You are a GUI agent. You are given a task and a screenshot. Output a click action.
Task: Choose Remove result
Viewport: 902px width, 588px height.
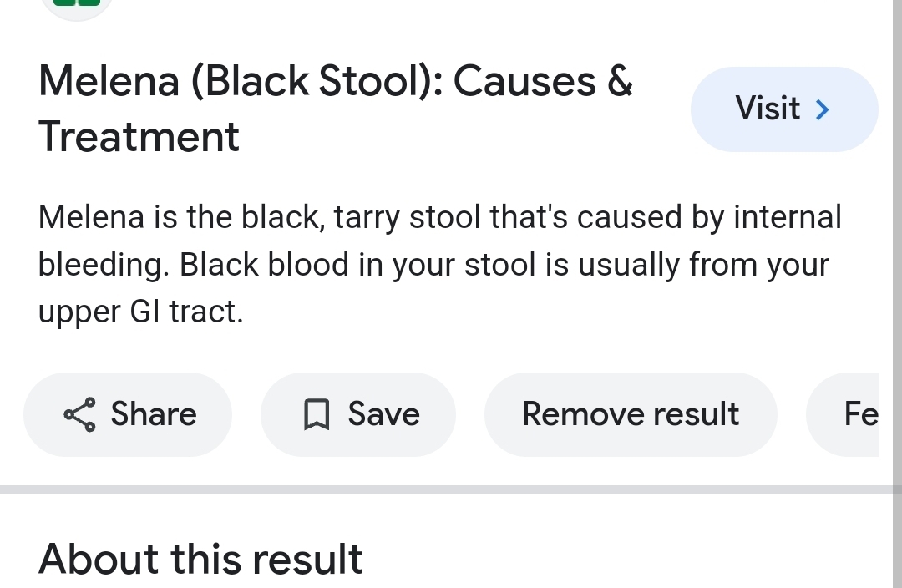630,414
